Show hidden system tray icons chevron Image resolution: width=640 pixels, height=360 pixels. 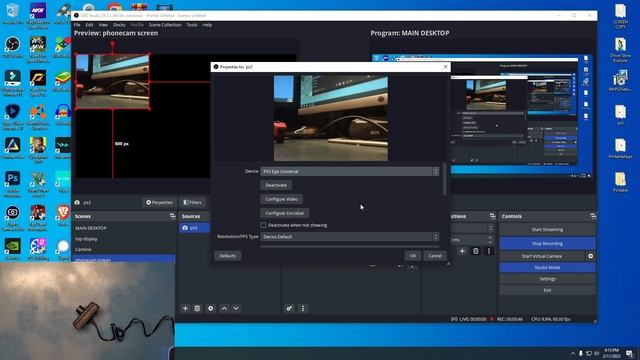pyautogui.click(x=573, y=353)
